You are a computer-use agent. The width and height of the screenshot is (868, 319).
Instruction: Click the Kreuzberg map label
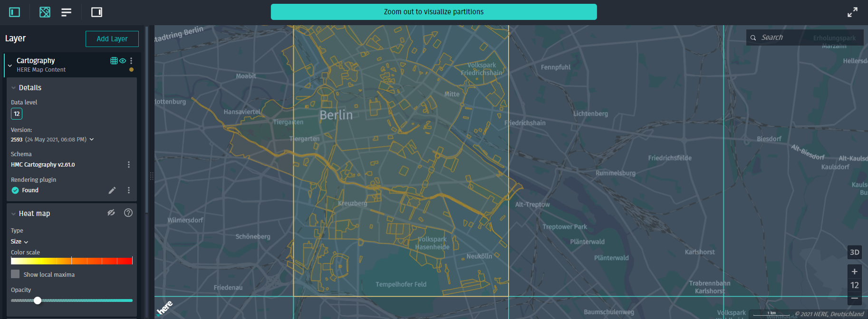pos(352,203)
